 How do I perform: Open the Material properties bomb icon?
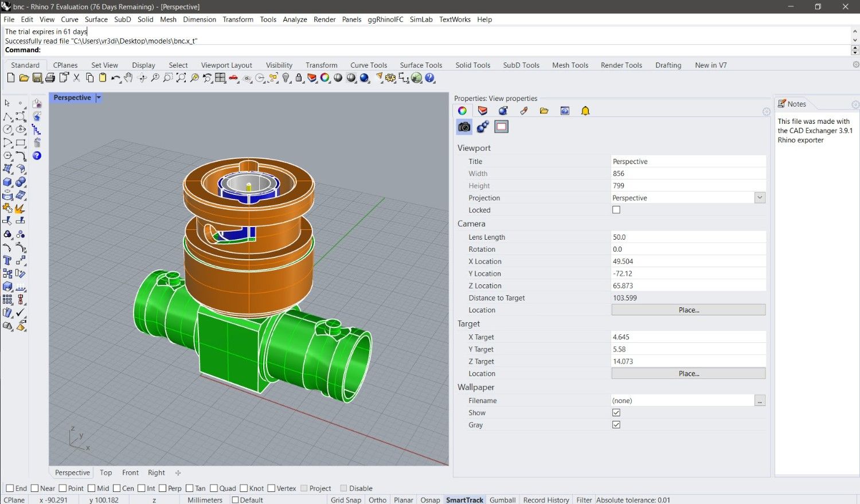(503, 111)
